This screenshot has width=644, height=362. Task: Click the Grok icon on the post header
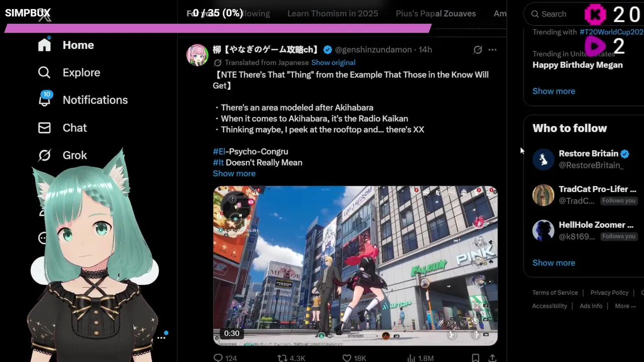[x=477, y=50]
